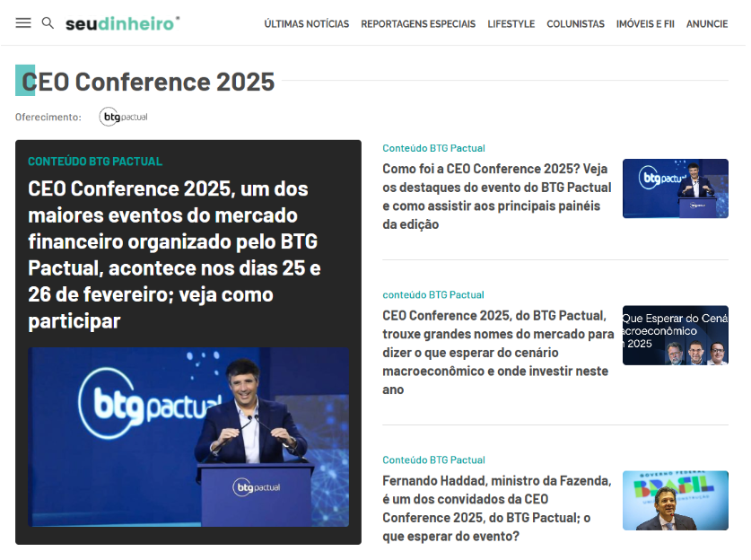This screenshot has height=560, width=751.
Task: Open the Colunistas section
Action: [x=575, y=24]
